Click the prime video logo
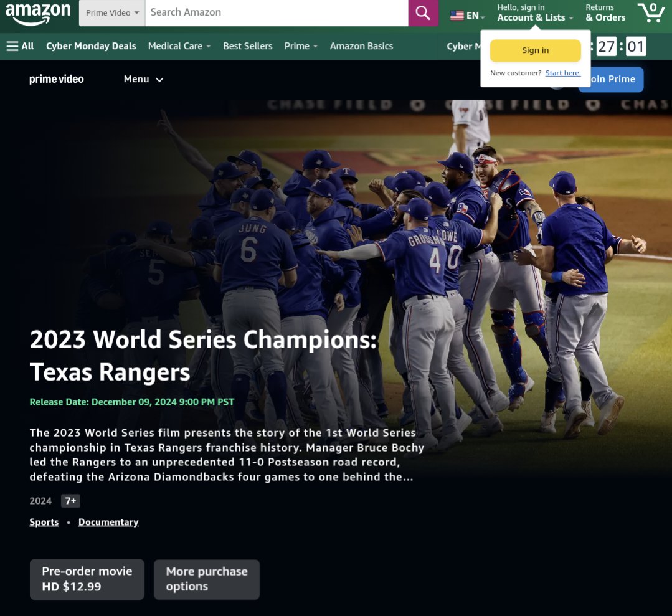 [57, 79]
